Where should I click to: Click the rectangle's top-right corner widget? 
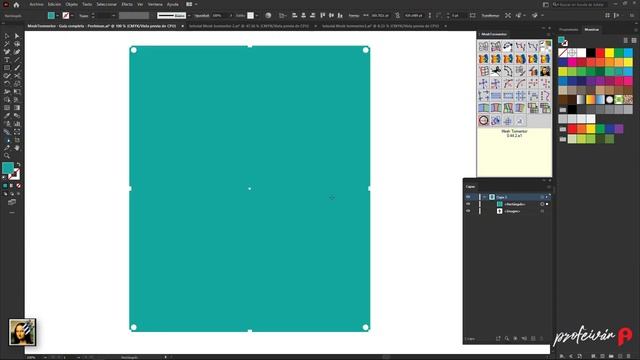click(x=366, y=50)
